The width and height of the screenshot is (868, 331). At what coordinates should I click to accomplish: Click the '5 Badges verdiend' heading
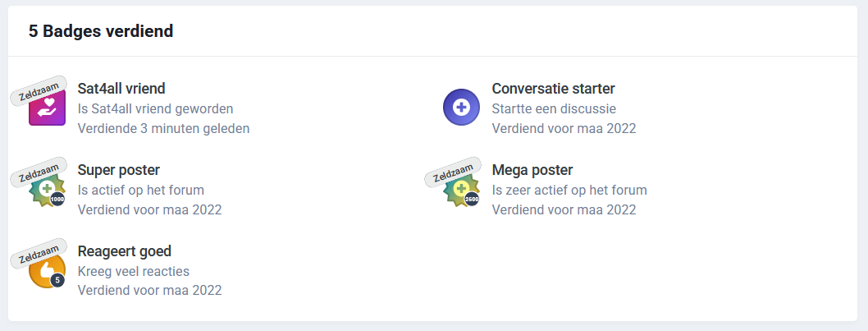101,31
